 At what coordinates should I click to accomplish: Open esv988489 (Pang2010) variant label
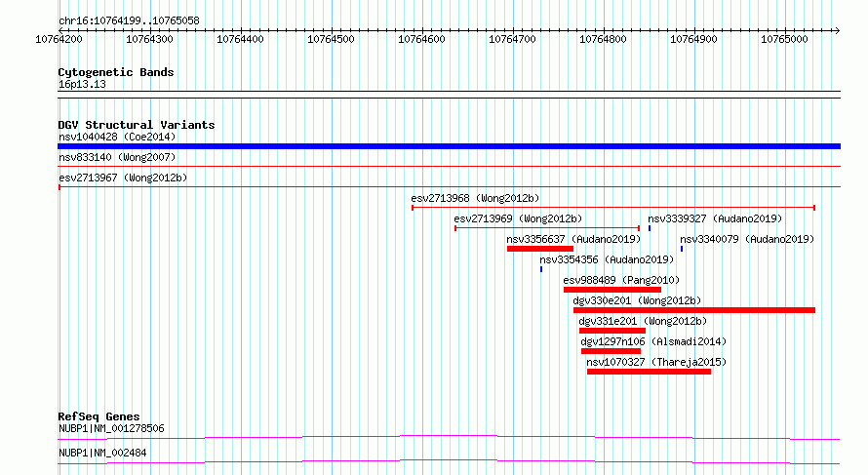pos(621,280)
